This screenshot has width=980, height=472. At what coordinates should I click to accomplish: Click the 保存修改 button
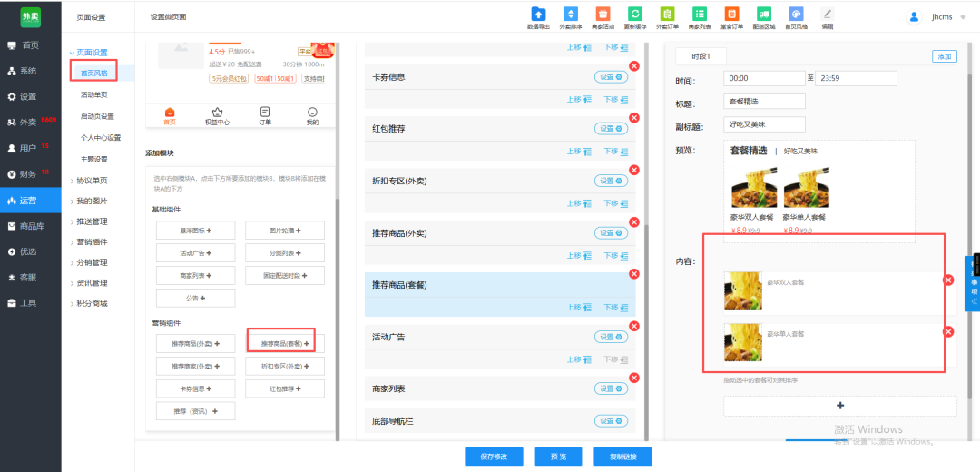point(494,457)
